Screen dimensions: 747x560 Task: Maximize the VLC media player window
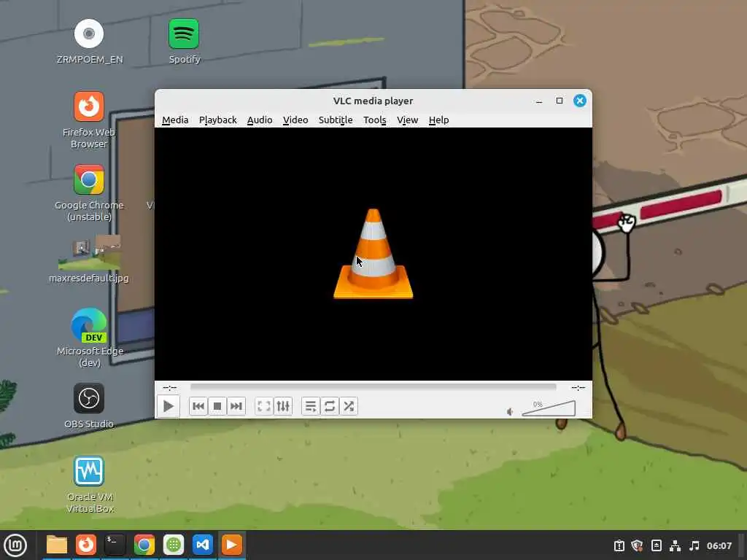560,101
